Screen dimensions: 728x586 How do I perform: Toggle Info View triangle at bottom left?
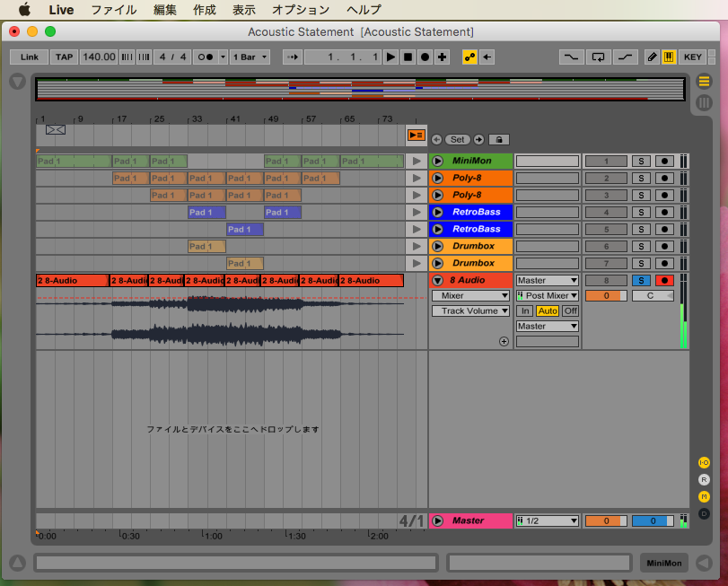click(17, 563)
